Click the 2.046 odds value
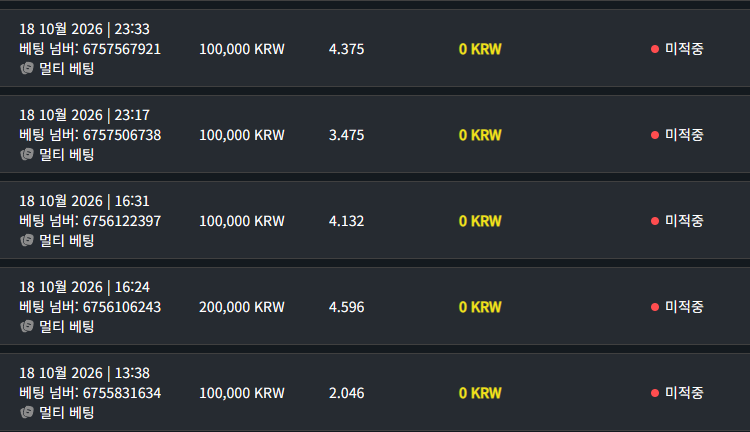This screenshot has height=432, width=750. pos(346,393)
